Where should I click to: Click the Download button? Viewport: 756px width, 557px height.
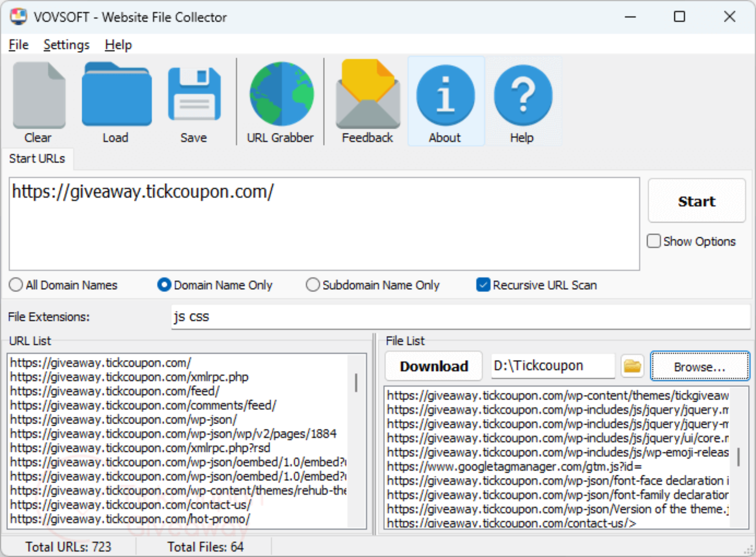point(434,366)
